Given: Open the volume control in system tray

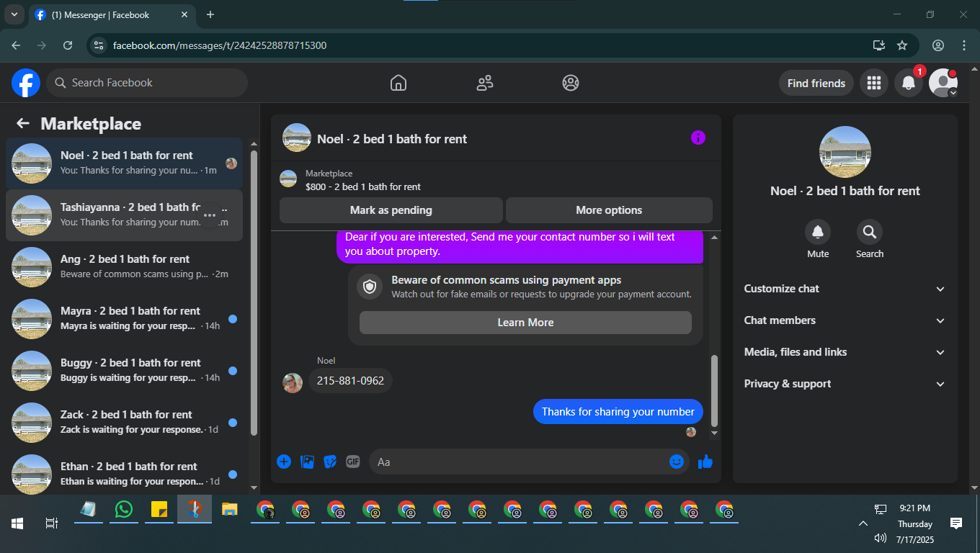Looking at the screenshot, I should pyautogui.click(x=880, y=538).
